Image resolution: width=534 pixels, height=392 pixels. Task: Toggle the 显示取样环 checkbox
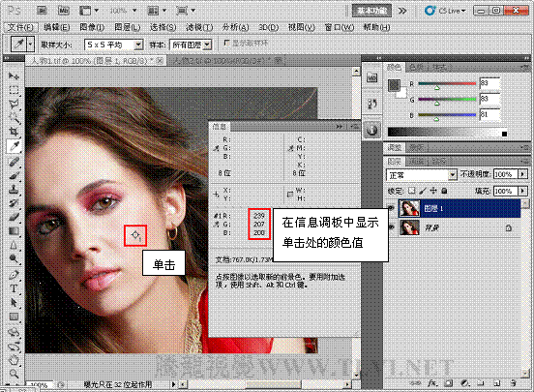(226, 43)
